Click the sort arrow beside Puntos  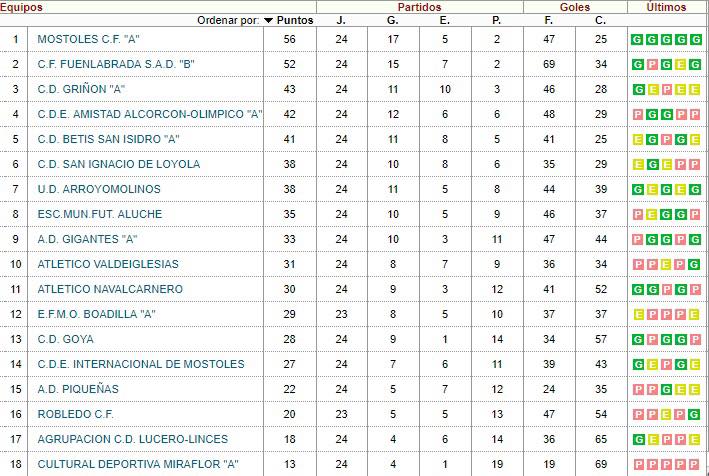click(x=268, y=20)
